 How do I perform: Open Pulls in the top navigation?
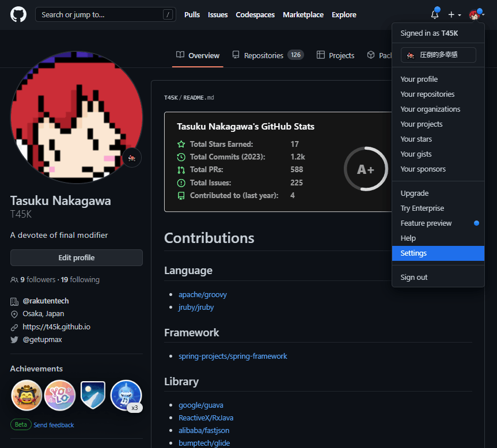pos(192,14)
